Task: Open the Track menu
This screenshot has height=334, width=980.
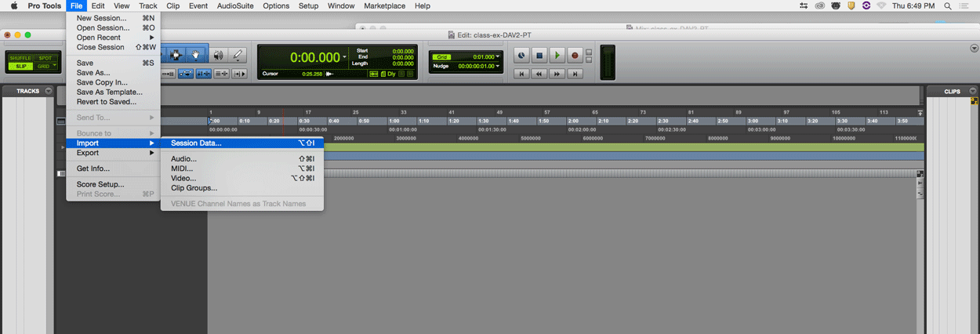Action: click(147, 5)
